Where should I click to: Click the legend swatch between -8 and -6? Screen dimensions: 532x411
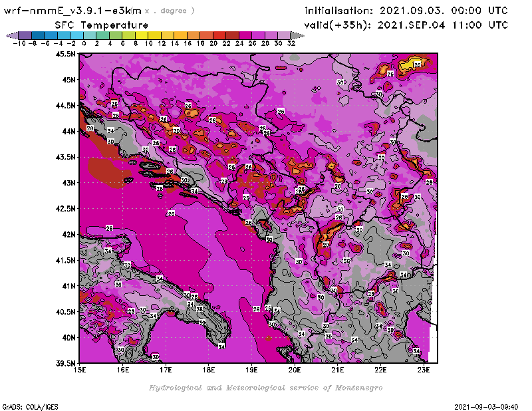click(38, 35)
